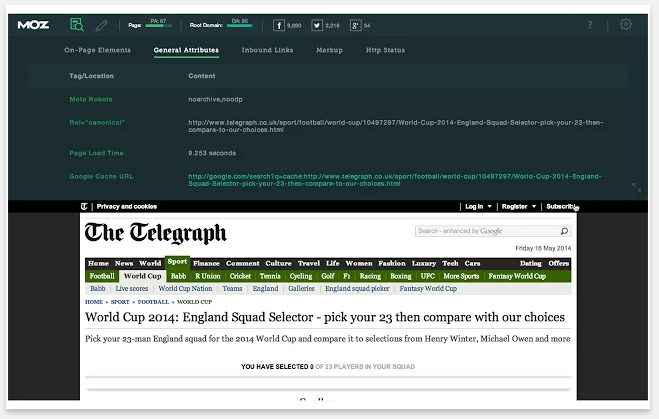Image resolution: width=659 pixels, height=419 pixels.
Task: Open the Travel section
Action: coord(309,264)
